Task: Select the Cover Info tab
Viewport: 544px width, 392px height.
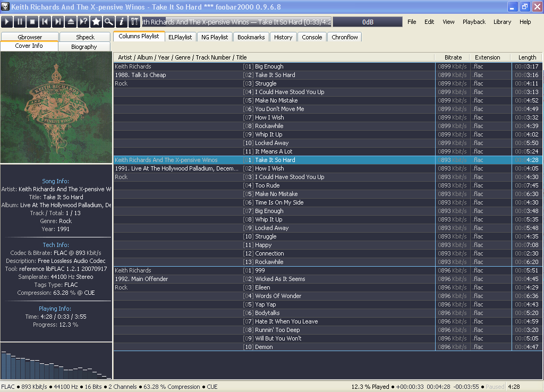Action: point(29,46)
